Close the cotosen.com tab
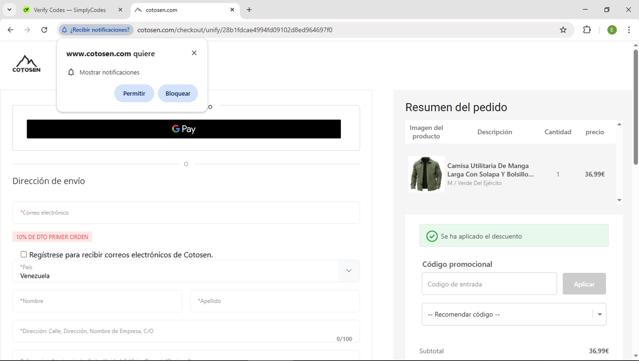This screenshot has height=361, width=639. pyautogui.click(x=232, y=10)
